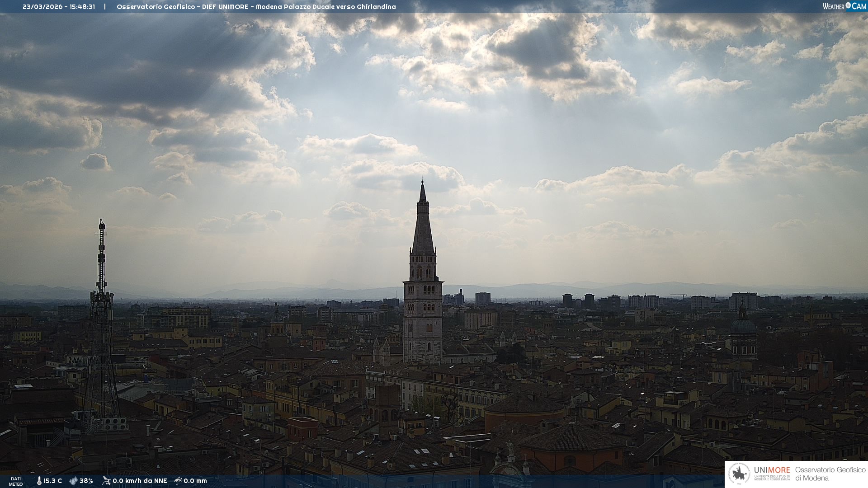This screenshot has height=488, width=868.
Task: Click the wind anemometer icon
Action: (x=106, y=481)
